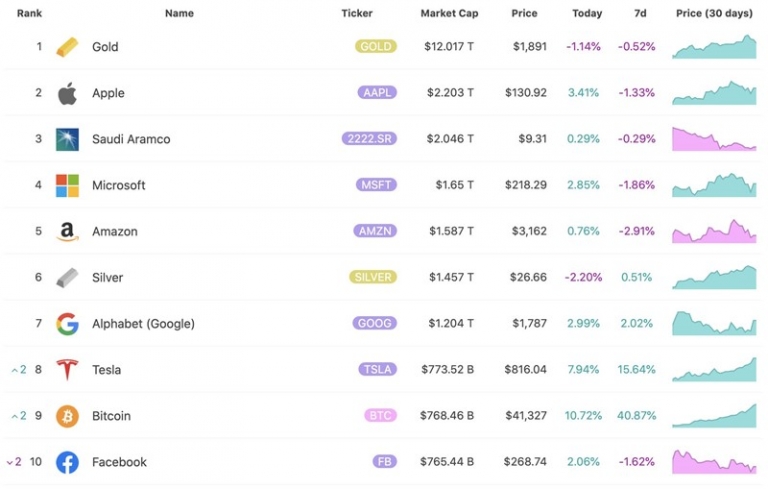
Task: Click the Apple logo icon
Action: pos(67,93)
